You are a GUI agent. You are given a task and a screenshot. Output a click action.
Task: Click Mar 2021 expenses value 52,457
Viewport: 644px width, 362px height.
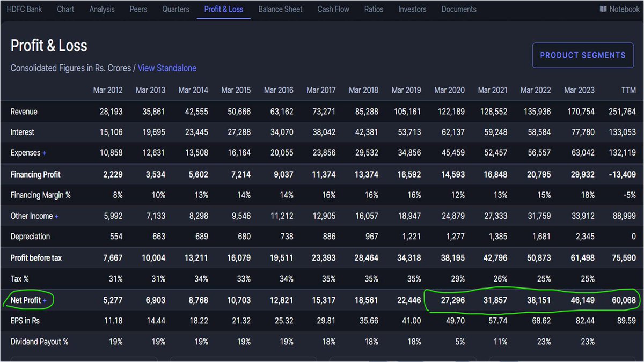(495, 153)
